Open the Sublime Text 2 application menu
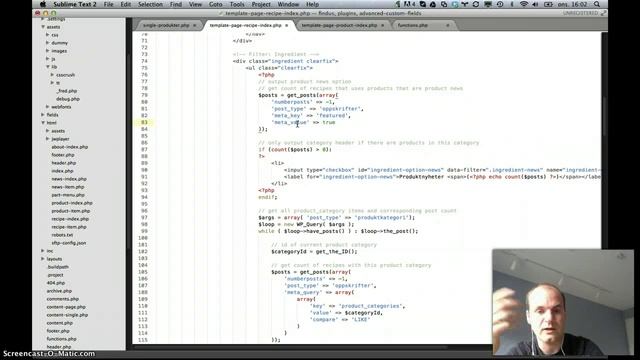 coord(75,4)
